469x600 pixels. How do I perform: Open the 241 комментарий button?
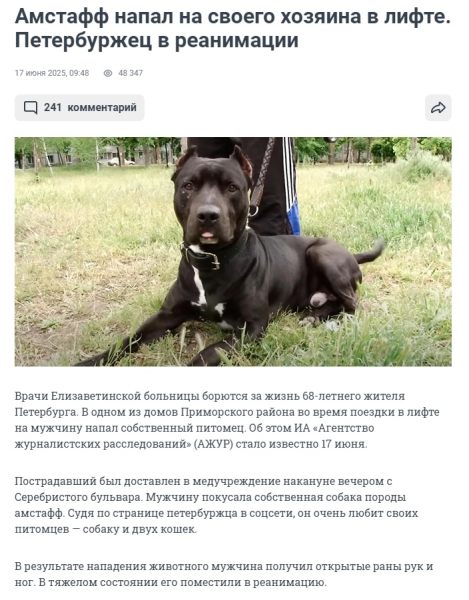(x=80, y=108)
